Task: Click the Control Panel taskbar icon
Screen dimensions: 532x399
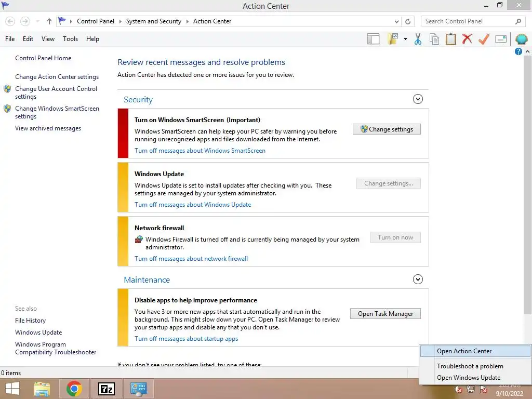Action: click(139, 389)
